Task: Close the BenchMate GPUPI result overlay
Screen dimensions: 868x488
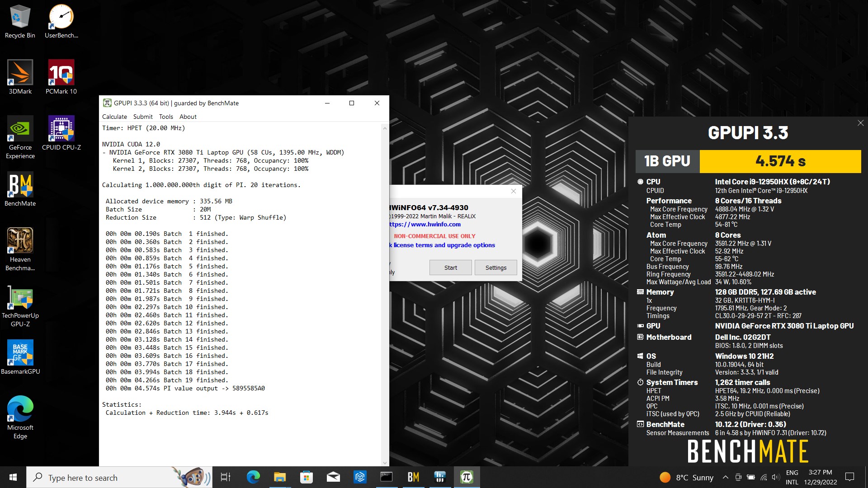Action: (x=860, y=123)
